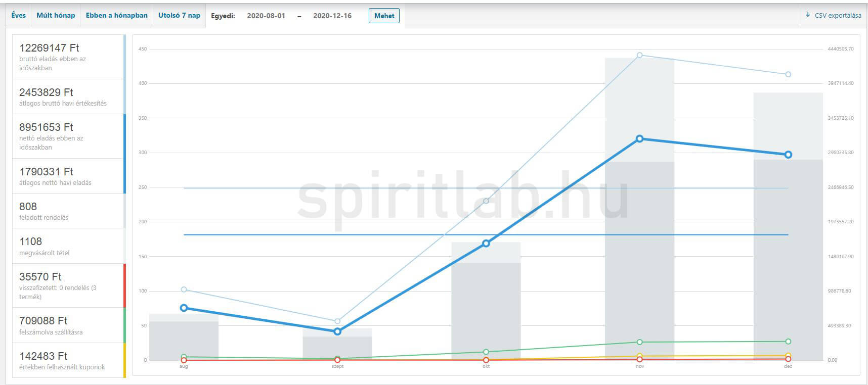
Task: Select the October net sales data point
Action: point(486,243)
